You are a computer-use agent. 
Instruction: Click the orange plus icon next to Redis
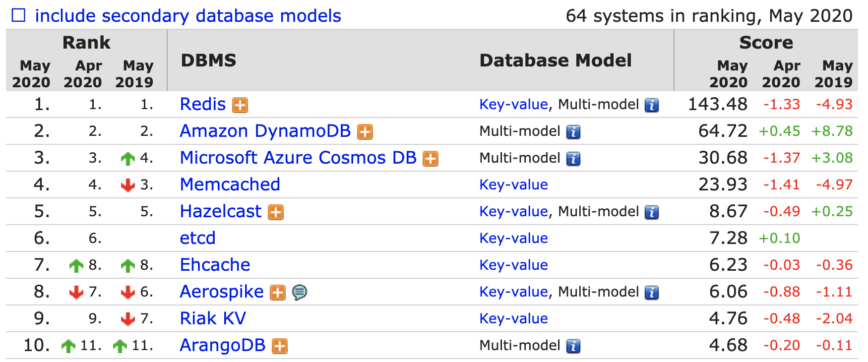coord(240,105)
